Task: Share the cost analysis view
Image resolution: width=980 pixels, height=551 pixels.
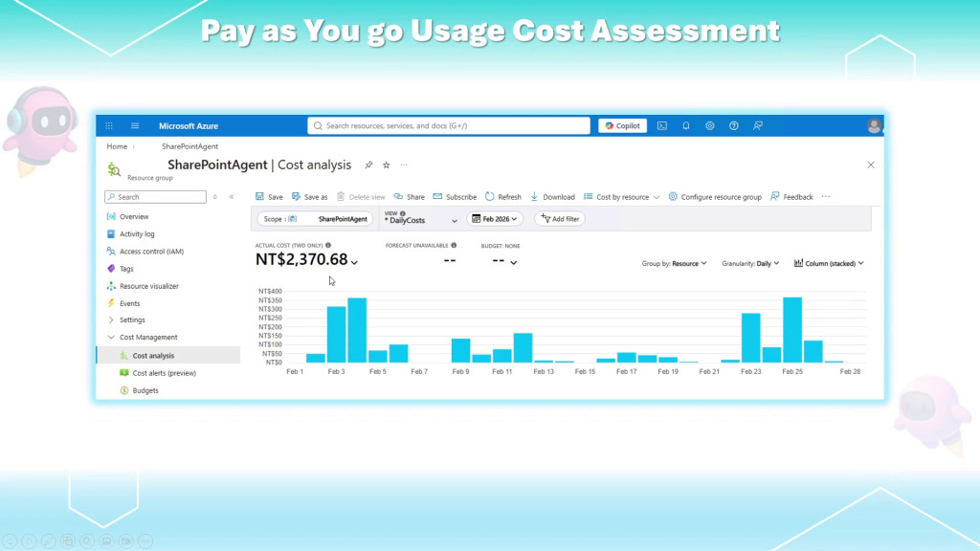Action: pyautogui.click(x=409, y=197)
